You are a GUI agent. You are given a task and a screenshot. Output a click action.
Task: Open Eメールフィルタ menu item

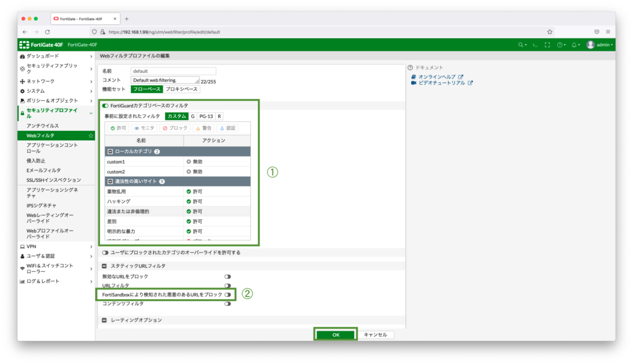[x=44, y=171]
